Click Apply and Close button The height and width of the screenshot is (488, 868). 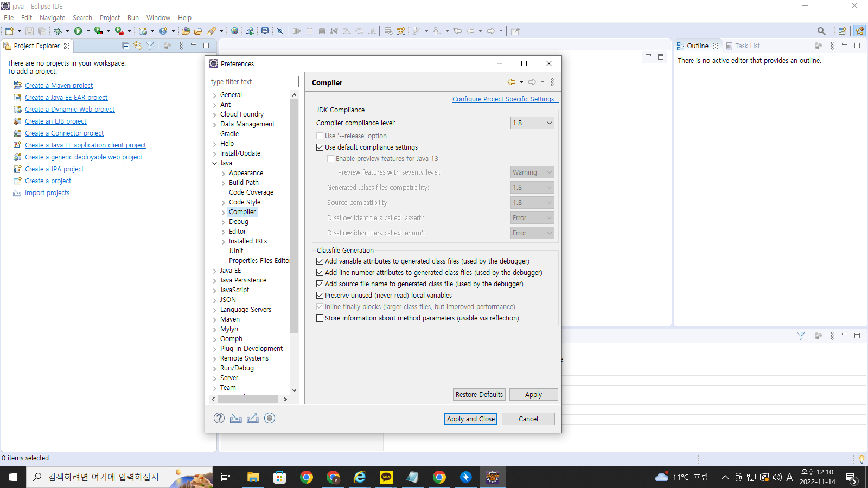pos(471,419)
